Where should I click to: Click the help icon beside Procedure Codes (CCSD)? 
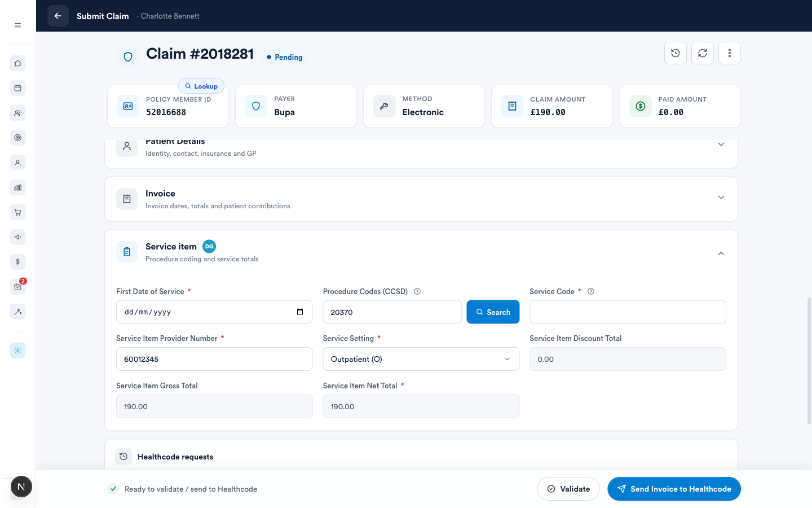pyautogui.click(x=417, y=291)
